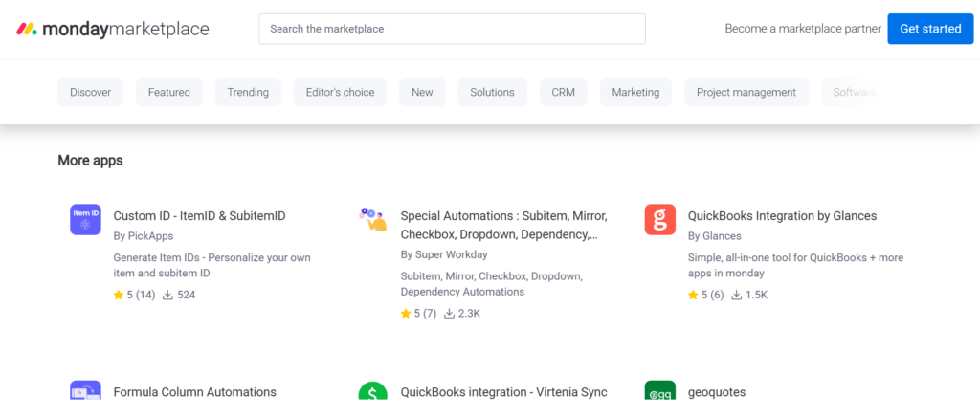The width and height of the screenshot is (980, 418).
Task: Open the monday marketplace logo link
Action: (x=113, y=29)
